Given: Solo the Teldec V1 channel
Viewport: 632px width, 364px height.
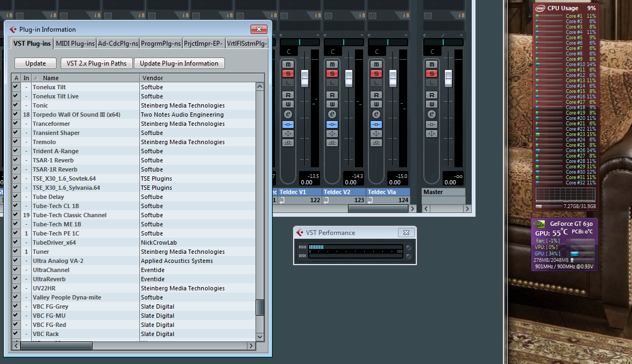Looking at the screenshot, I should tap(288, 73).
